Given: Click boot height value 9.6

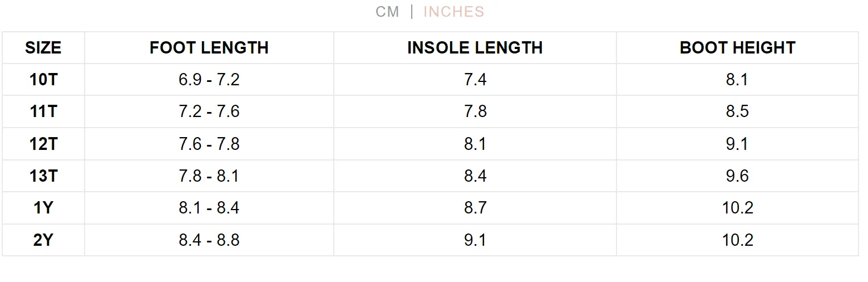Looking at the screenshot, I should click(738, 176).
